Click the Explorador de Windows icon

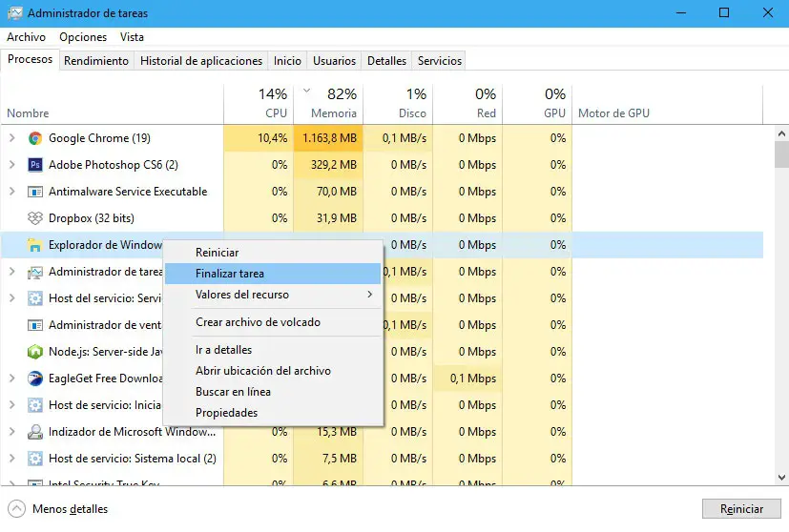(35, 245)
